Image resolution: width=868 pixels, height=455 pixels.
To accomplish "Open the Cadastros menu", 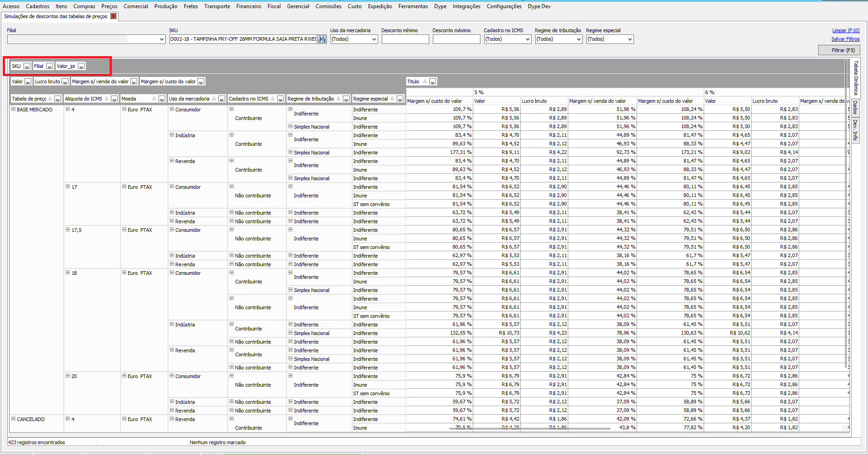I will [x=38, y=6].
